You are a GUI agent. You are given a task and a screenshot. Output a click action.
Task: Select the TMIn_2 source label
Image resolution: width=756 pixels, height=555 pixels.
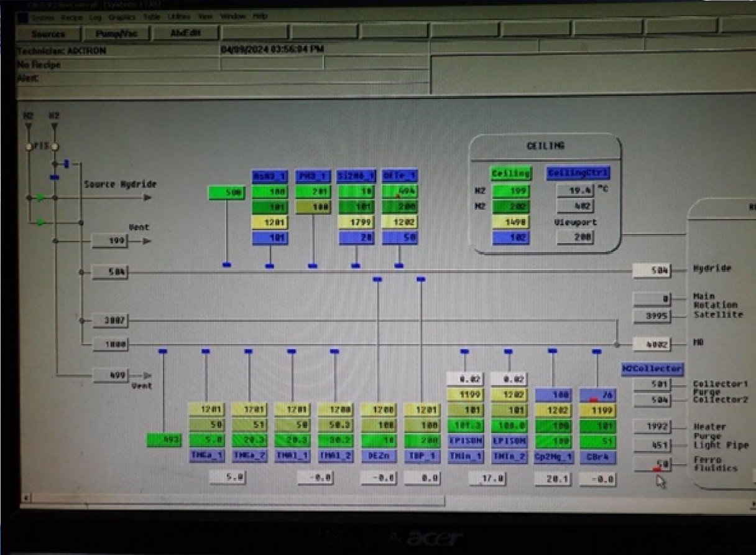(509, 456)
